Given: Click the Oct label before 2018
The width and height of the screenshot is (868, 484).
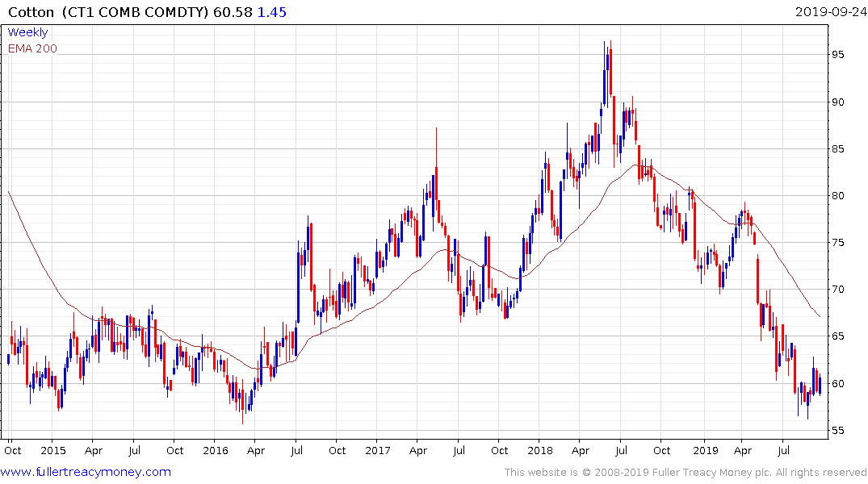Looking at the screenshot, I should coord(499,451).
